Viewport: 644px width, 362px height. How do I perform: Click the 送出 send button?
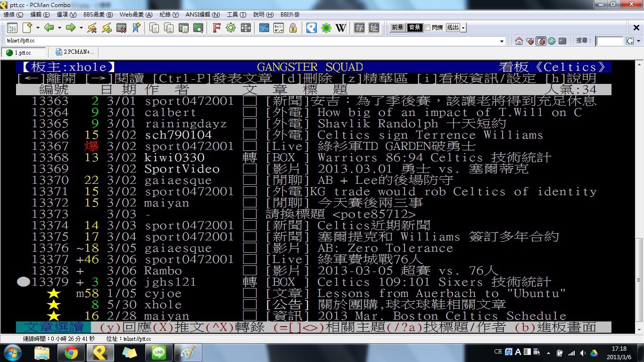coord(453,28)
